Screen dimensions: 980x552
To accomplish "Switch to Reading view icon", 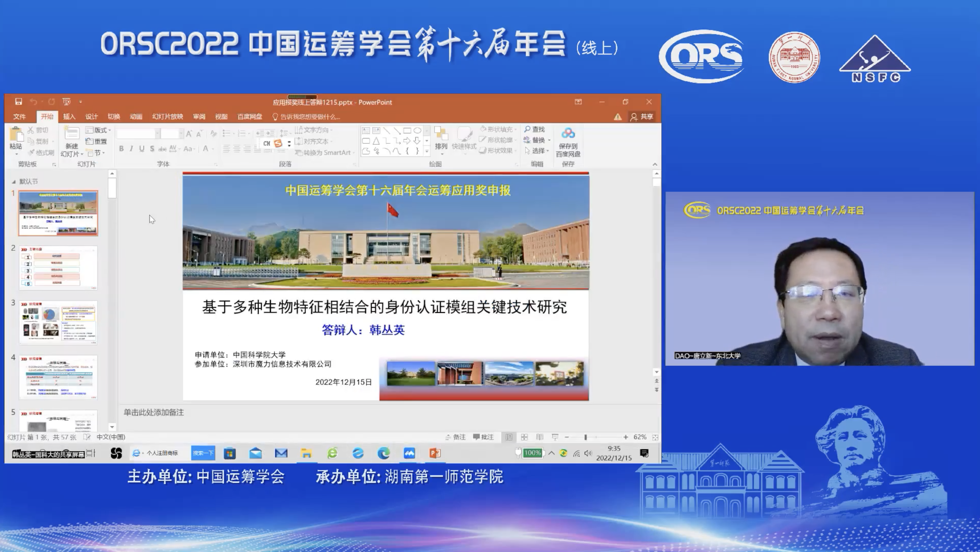I will click(539, 437).
